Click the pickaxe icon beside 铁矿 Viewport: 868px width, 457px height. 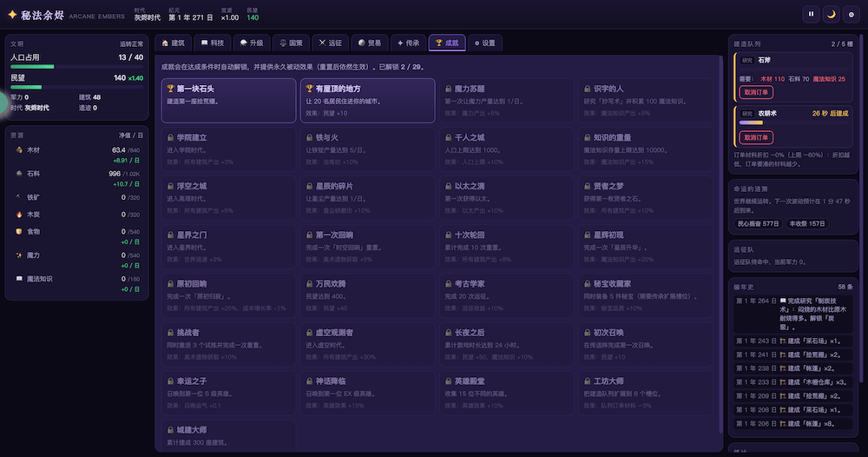[19, 196]
